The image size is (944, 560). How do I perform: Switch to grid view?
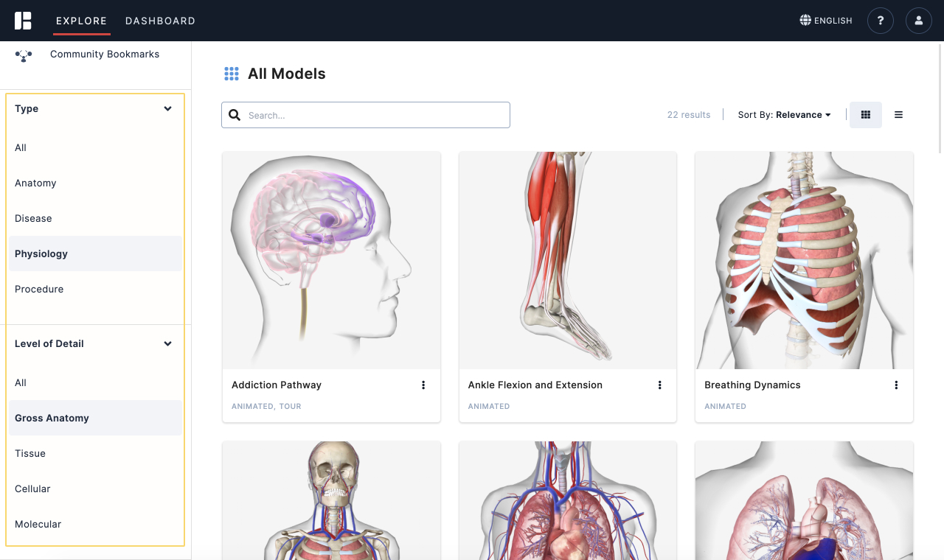866,115
